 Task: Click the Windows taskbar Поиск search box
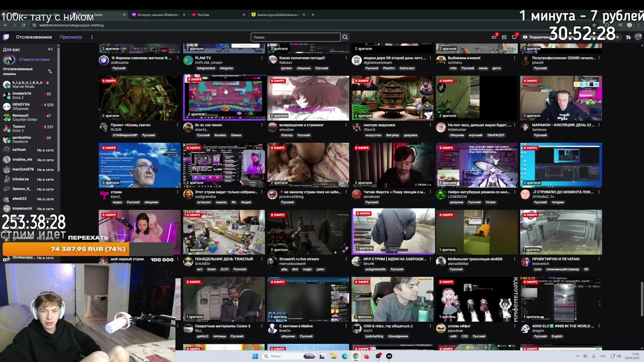[x=289, y=356]
